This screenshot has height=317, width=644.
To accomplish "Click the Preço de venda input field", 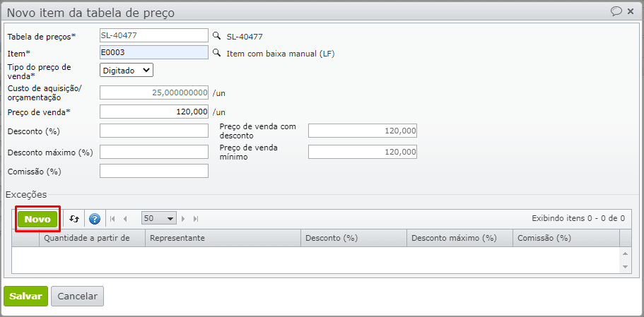I will (154, 112).
